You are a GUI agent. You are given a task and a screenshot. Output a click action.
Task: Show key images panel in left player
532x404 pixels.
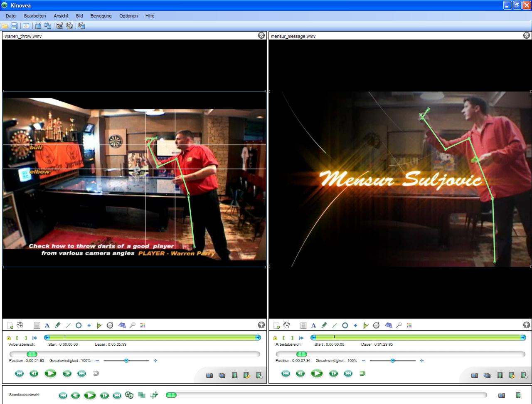coord(261,325)
